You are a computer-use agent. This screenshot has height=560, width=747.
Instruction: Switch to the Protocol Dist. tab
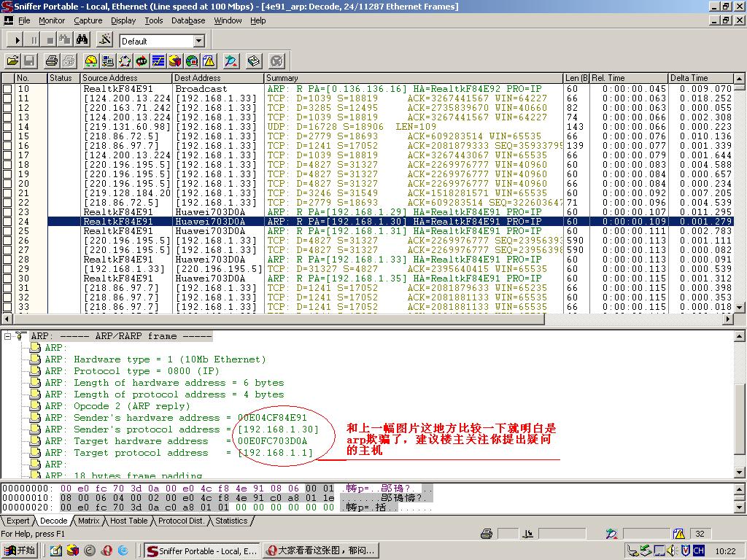pyautogui.click(x=181, y=521)
